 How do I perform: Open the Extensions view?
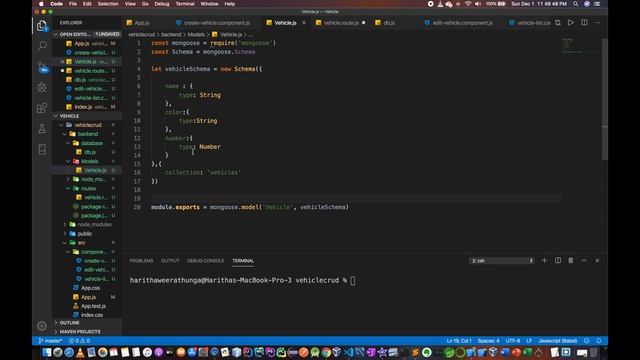(x=42, y=108)
